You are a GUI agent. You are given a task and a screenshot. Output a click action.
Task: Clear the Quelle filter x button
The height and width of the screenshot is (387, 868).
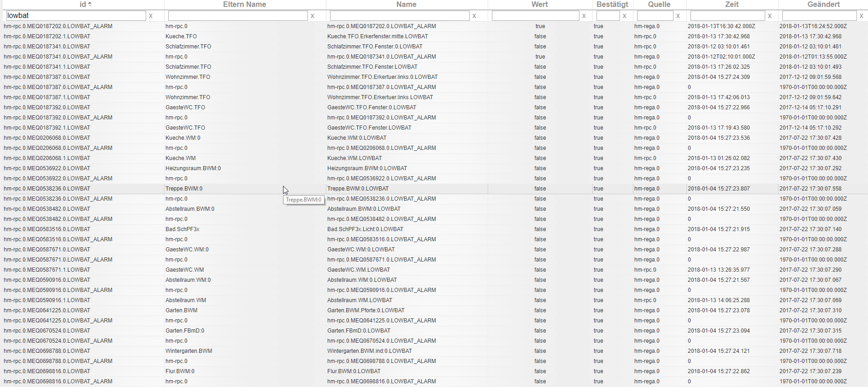(678, 16)
